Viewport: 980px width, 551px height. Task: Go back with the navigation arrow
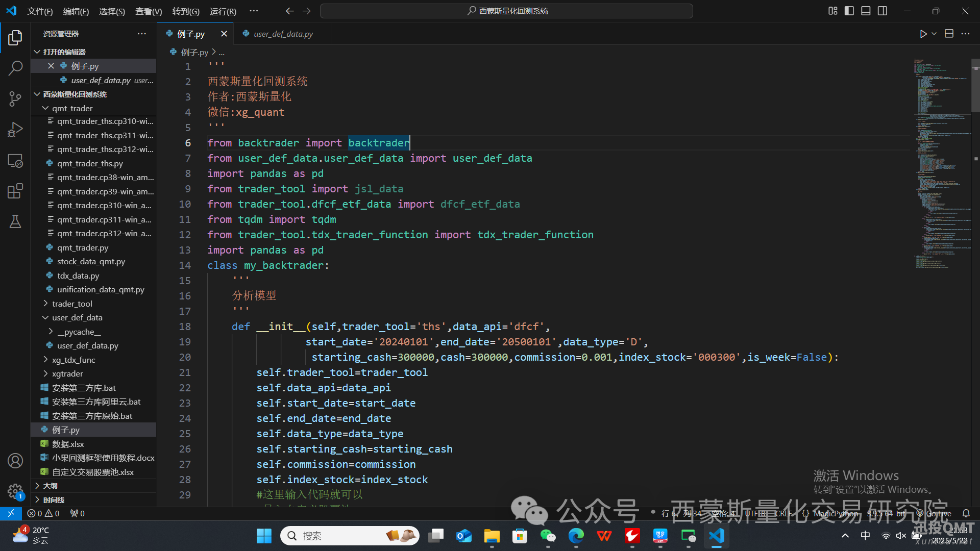(x=290, y=11)
